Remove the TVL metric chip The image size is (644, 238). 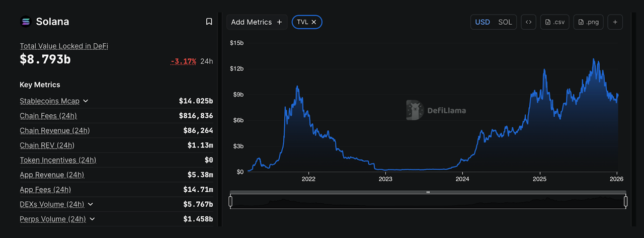click(x=313, y=22)
